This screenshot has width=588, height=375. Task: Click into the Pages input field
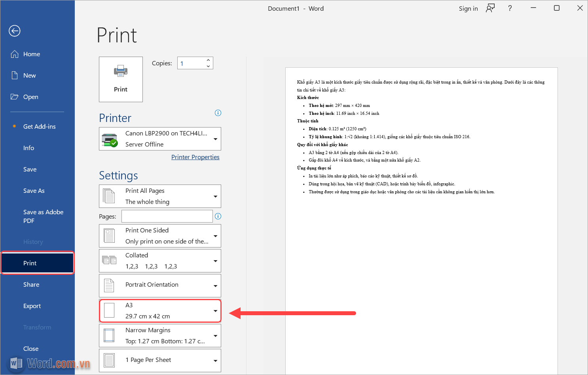[167, 216]
